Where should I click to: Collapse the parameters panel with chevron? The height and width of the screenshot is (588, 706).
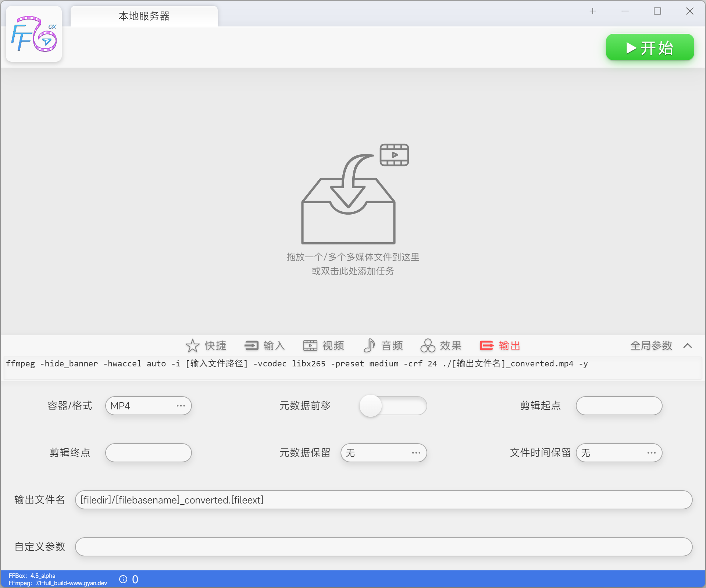click(x=688, y=345)
